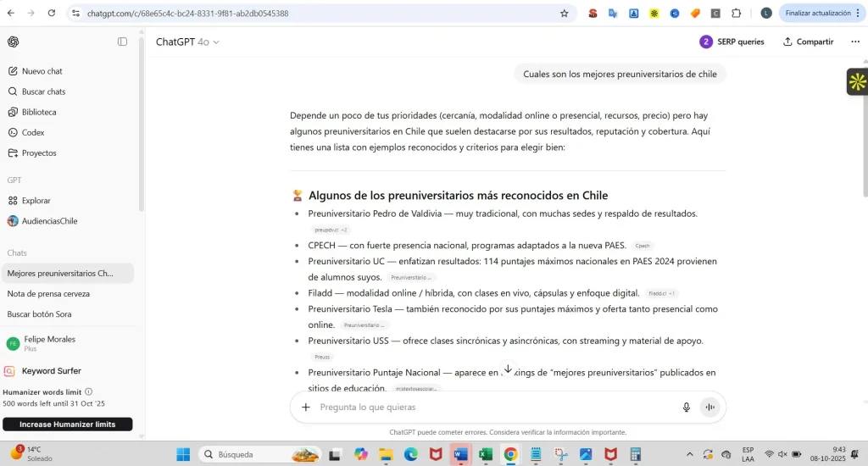Toggle the ChatGPT sidebar closed
Screen dimensions: 868x466
coord(122,42)
